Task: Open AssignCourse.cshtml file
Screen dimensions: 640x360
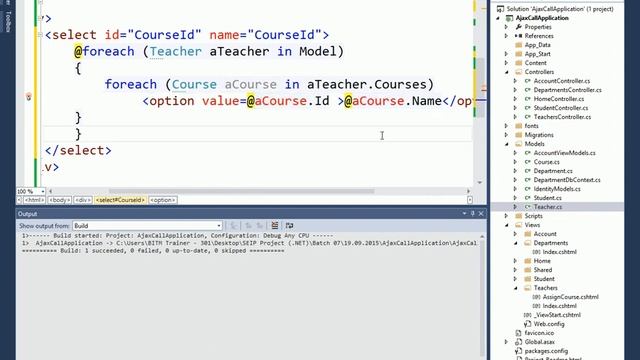Action: 571,297
